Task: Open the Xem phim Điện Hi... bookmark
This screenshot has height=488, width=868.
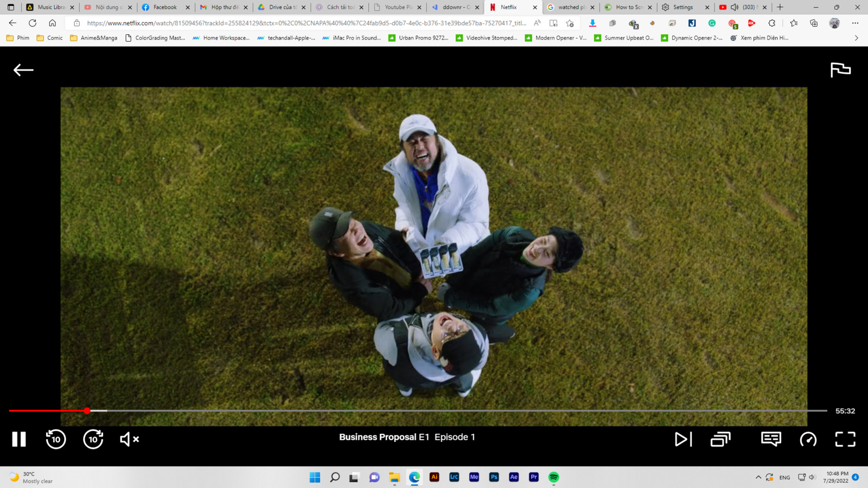Action: (x=759, y=38)
